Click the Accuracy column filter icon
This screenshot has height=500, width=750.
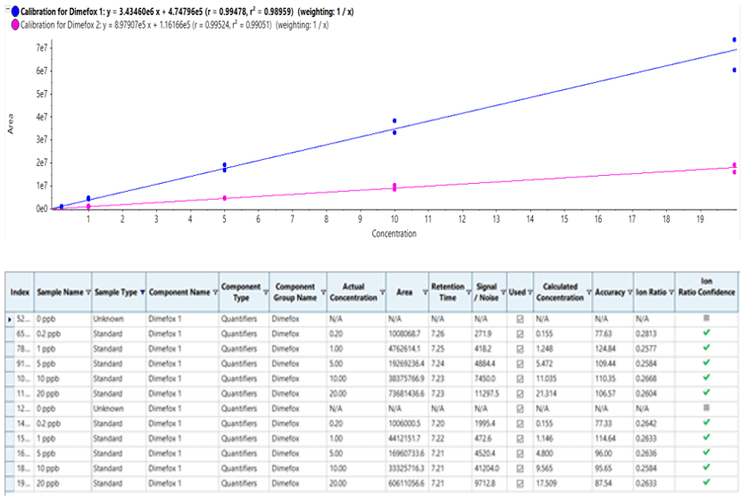(628, 292)
